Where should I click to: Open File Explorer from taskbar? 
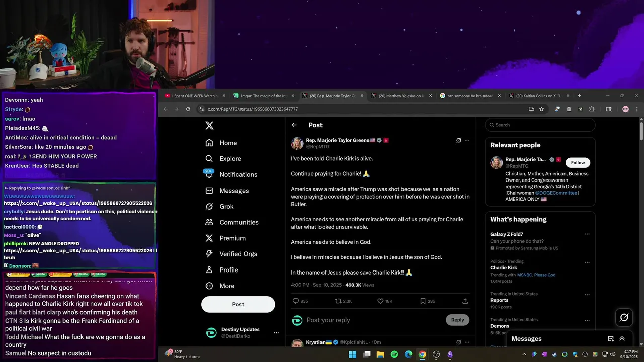point(380,354)
